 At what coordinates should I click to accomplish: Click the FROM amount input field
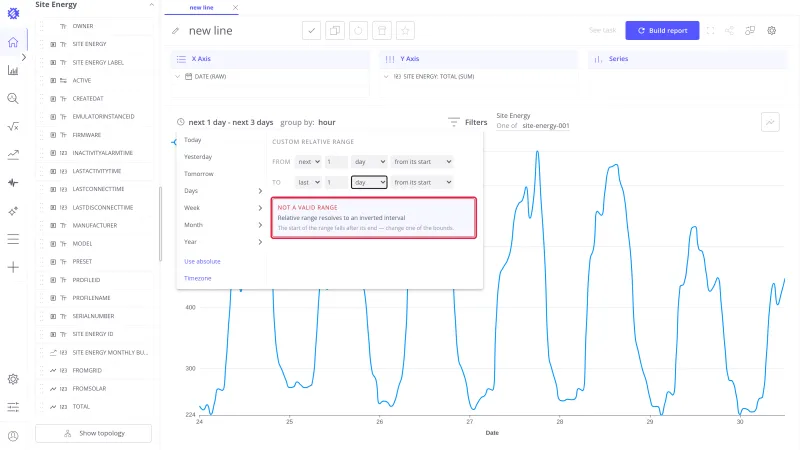[336, 162]
